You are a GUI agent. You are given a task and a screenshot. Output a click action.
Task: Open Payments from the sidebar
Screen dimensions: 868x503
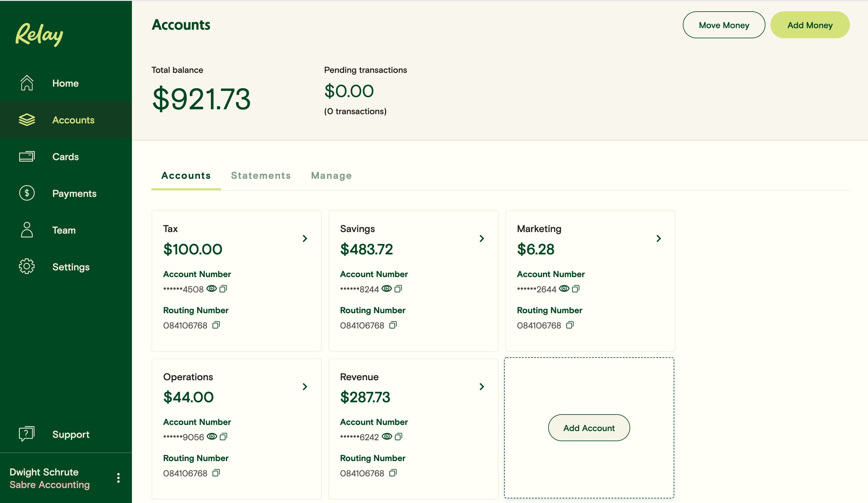(x=74, y=193)
